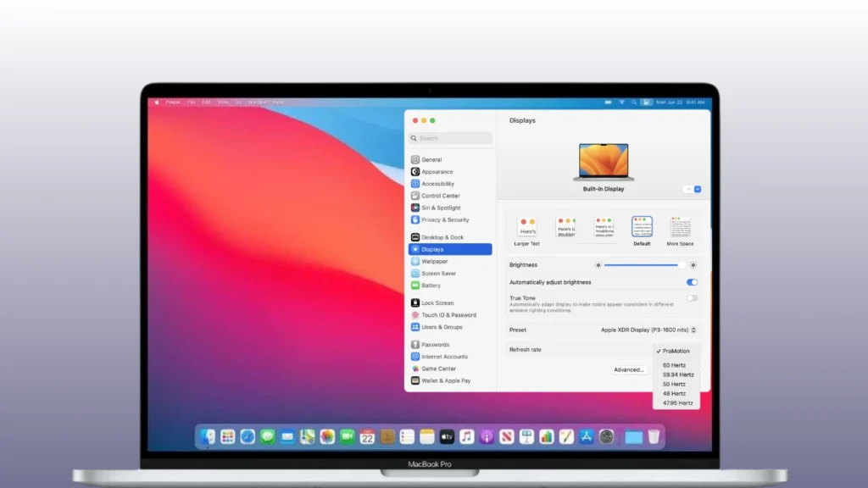Launch Safari from the Dock
Screen dimensions: 868x488
(248, 436)
